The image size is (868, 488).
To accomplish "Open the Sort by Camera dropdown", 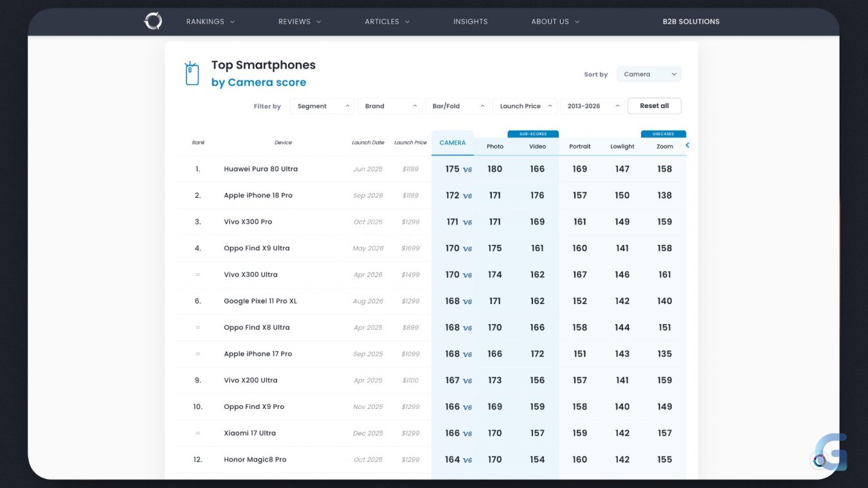I will coord(649,74).
